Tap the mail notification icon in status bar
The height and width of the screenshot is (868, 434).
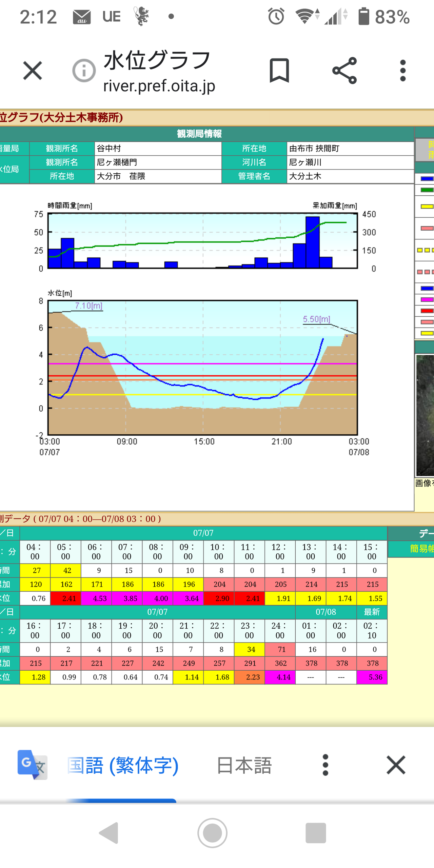point(82,17)
